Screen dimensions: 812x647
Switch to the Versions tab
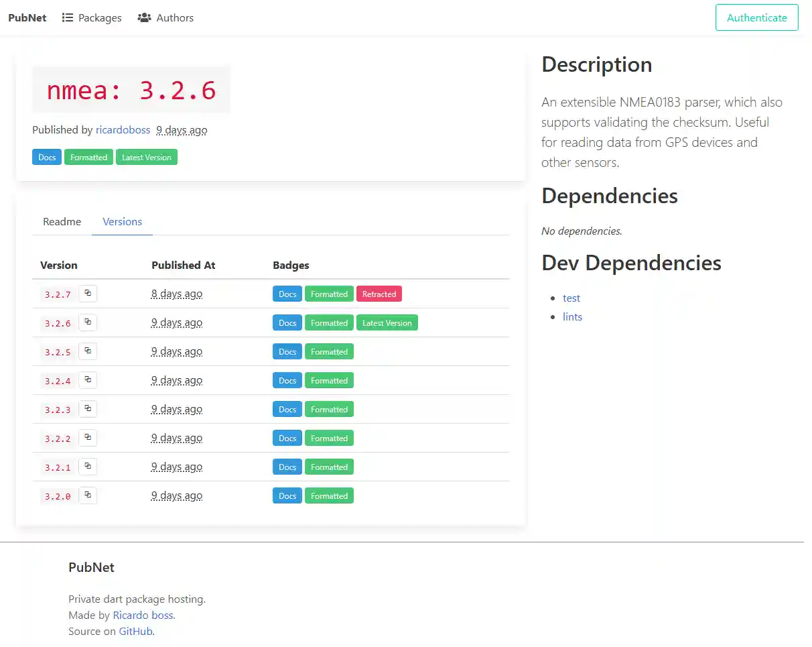pyautogui.click(x=122, y=221)
